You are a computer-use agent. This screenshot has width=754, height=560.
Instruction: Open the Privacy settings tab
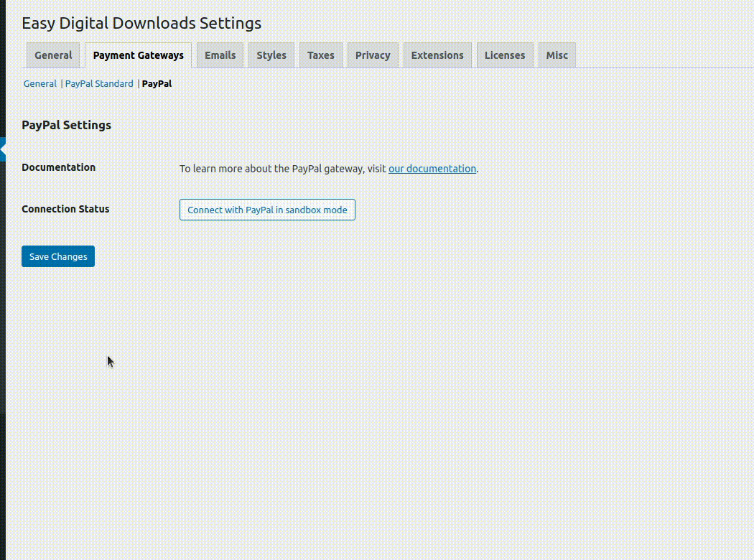[372, 55]
